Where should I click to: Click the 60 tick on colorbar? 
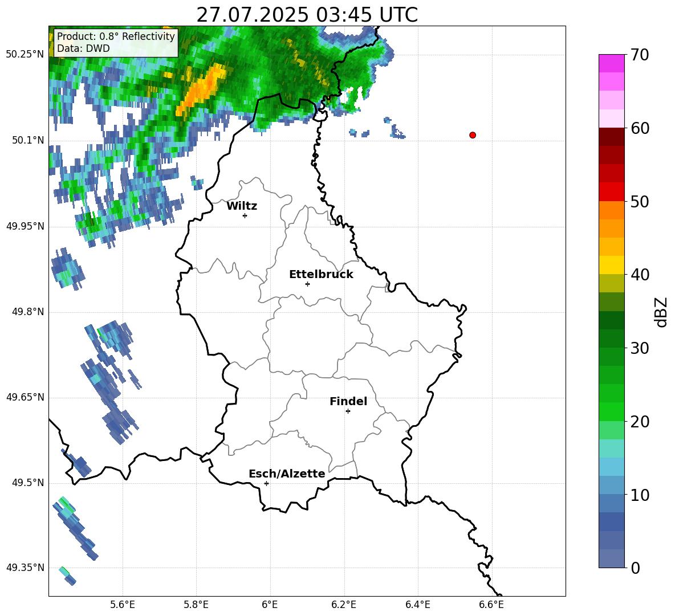(x=640, y=128)
